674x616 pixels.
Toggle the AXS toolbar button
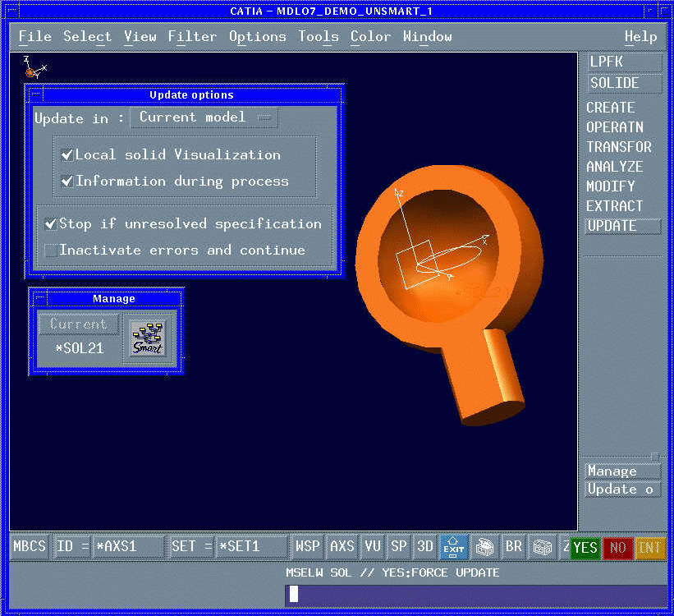(342, 547)
